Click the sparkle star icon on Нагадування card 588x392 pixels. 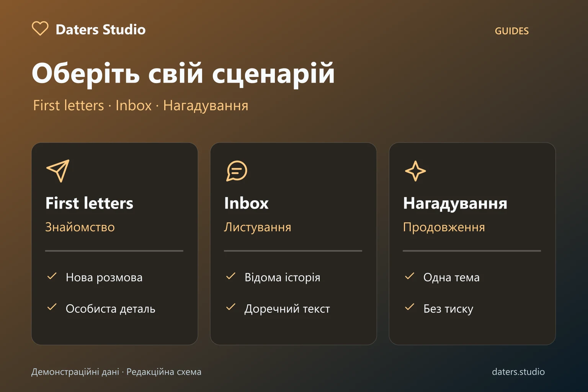415,171
